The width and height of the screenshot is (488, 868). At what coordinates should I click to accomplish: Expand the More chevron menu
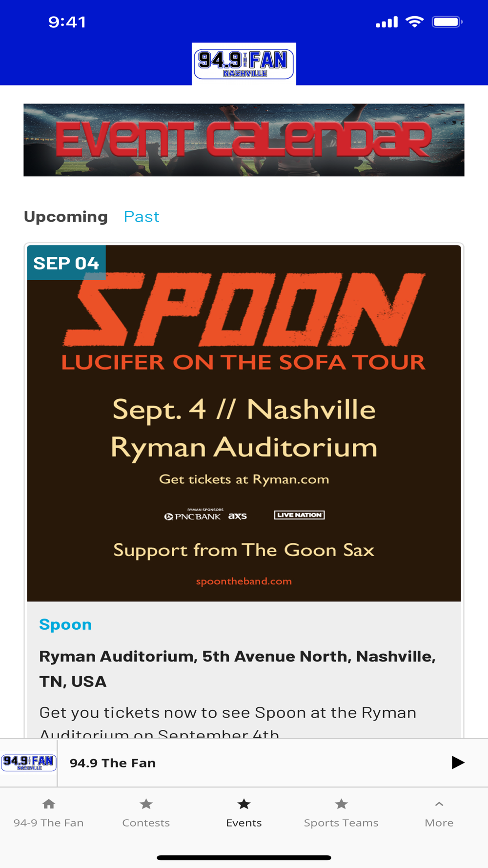point(439,804)
